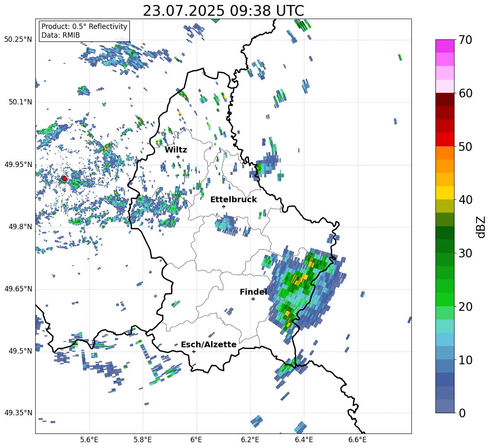Viewport: 491px width, 448px height.
Task: Click the 50 dBZ colorbar label
Action: [465, 146]
